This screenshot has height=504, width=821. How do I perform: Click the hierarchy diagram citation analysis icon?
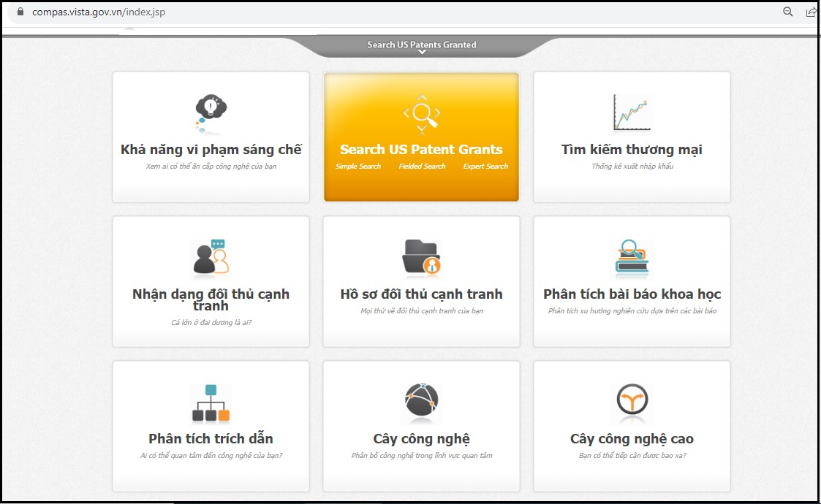coord(211,403)
